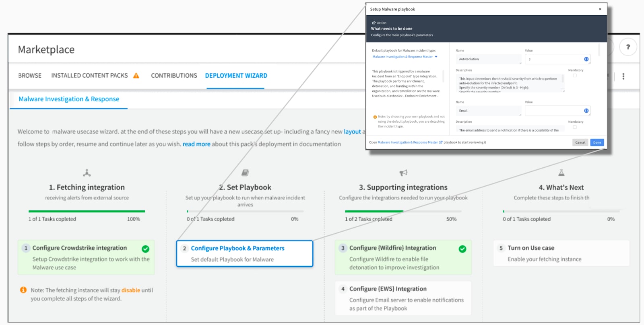Image resolution: width=644 pixels, height=325 pixels.
Task: Click the Action hand icon in dialog header
Action: pos(374,23)
